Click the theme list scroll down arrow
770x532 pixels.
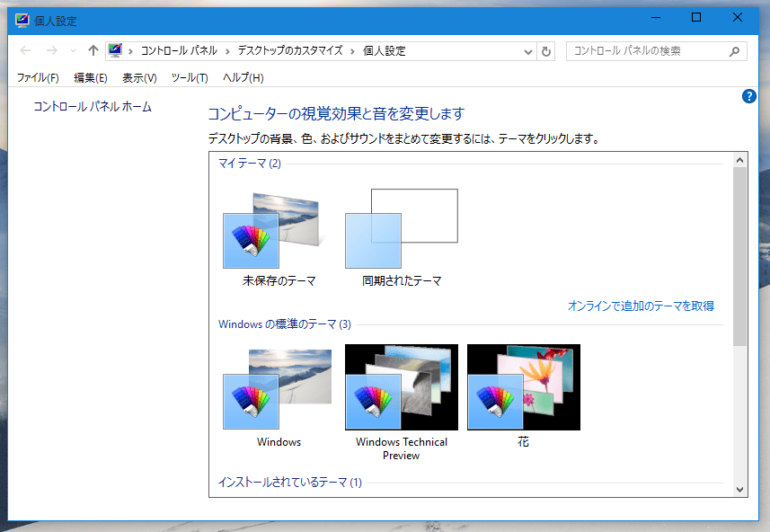740,490
